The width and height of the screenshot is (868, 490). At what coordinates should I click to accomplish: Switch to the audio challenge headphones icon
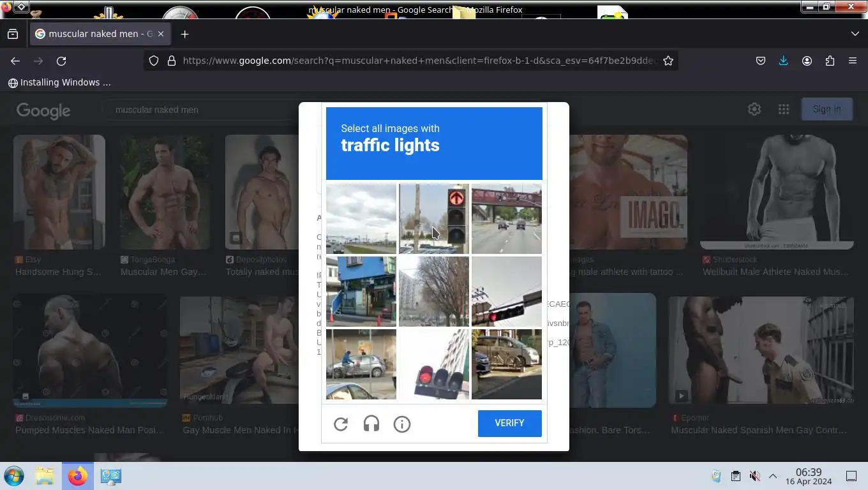[x=371, y=424]
